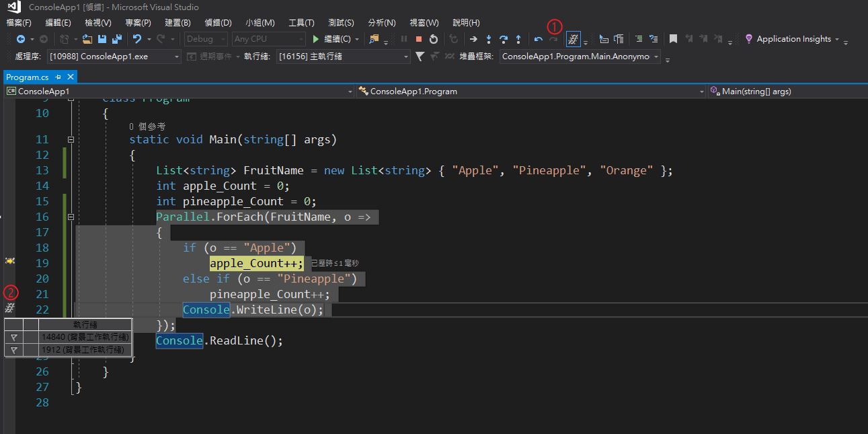Click the Navigate Backward arrow icon
868x434 pixels.
[21, 40]
